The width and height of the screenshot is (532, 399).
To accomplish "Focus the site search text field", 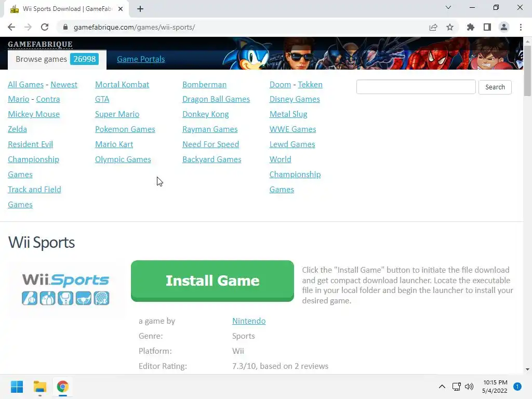I will (x=416, y=87).
